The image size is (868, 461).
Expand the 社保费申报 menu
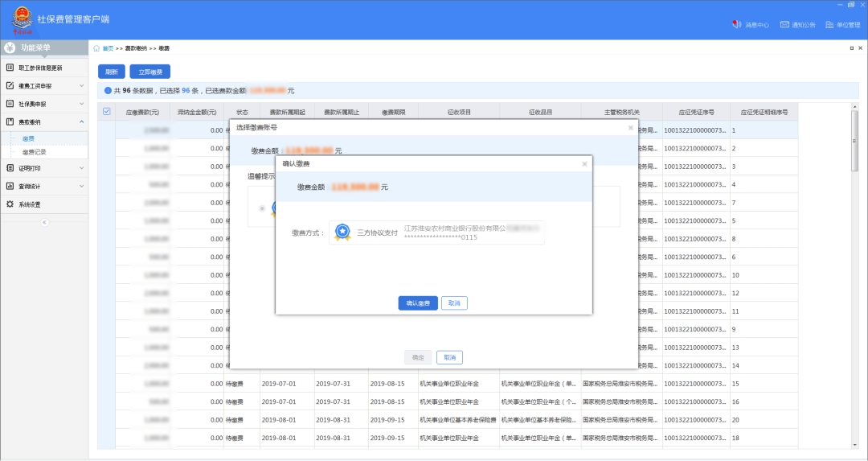[x=81, y=104]
